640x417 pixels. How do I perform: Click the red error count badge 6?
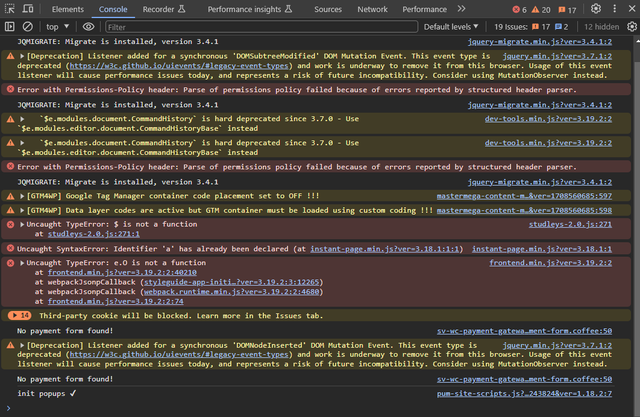520,9
